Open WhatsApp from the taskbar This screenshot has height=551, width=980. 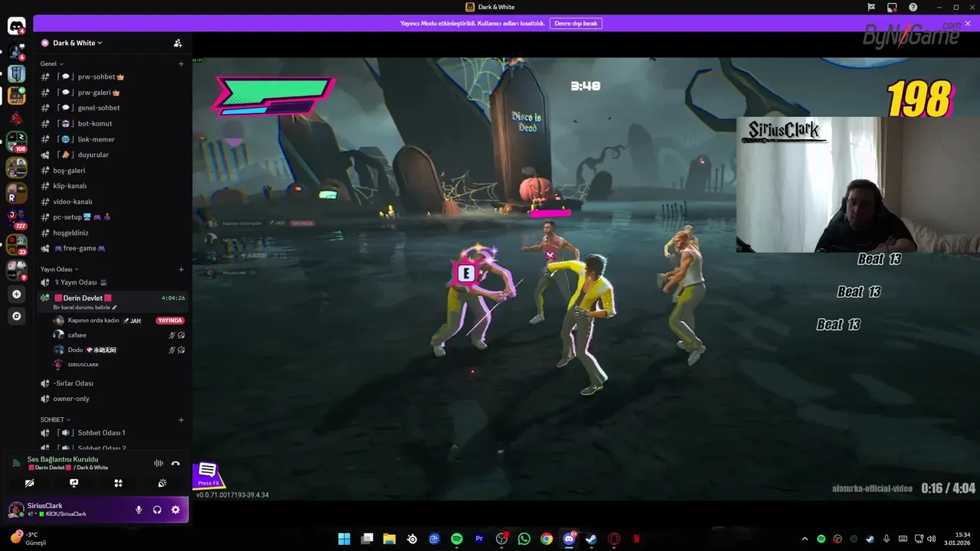pyautogui.click(x=524, y=539)
